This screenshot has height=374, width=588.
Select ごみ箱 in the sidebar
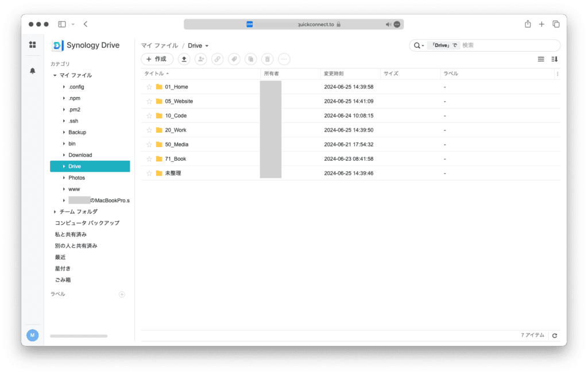click(x=63, y=280)
